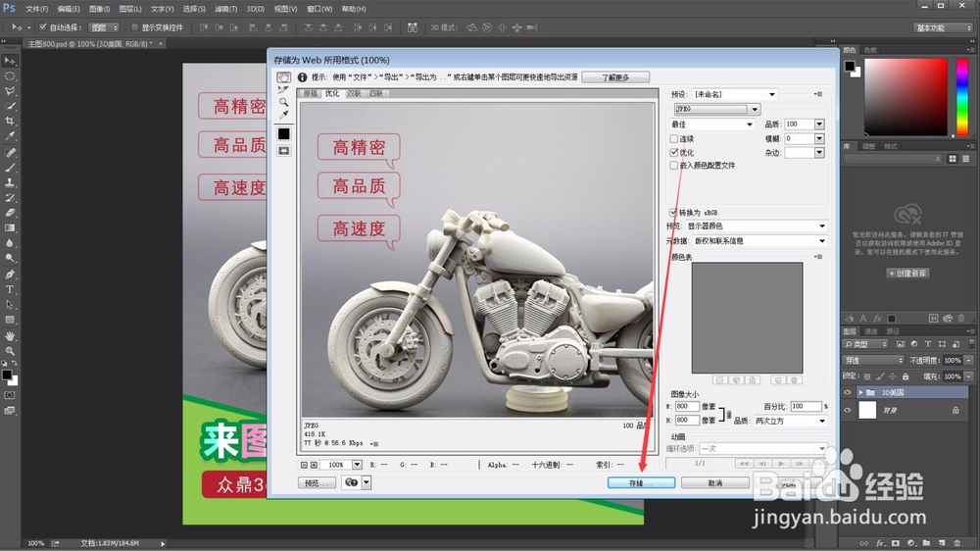Viewport: 980px width, 551px height.
Task: Open the 图像(I) menu
Action: click(x=99, y=10)
